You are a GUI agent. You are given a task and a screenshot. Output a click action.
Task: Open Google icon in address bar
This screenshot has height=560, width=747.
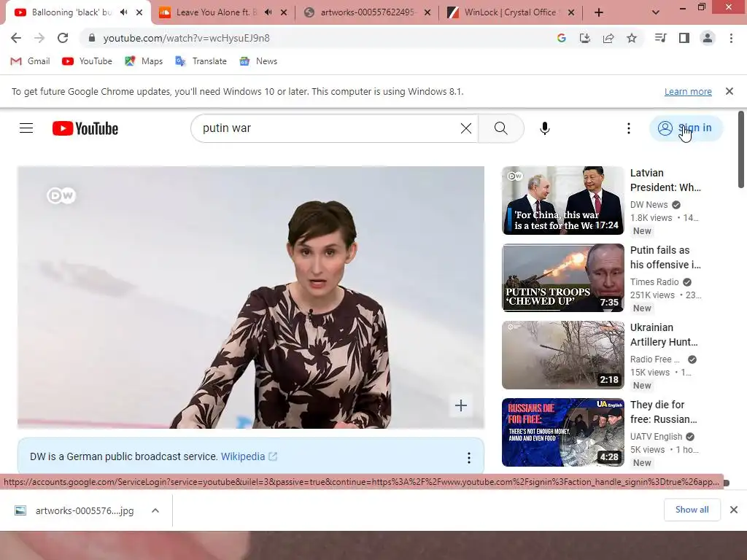[561, 38]
